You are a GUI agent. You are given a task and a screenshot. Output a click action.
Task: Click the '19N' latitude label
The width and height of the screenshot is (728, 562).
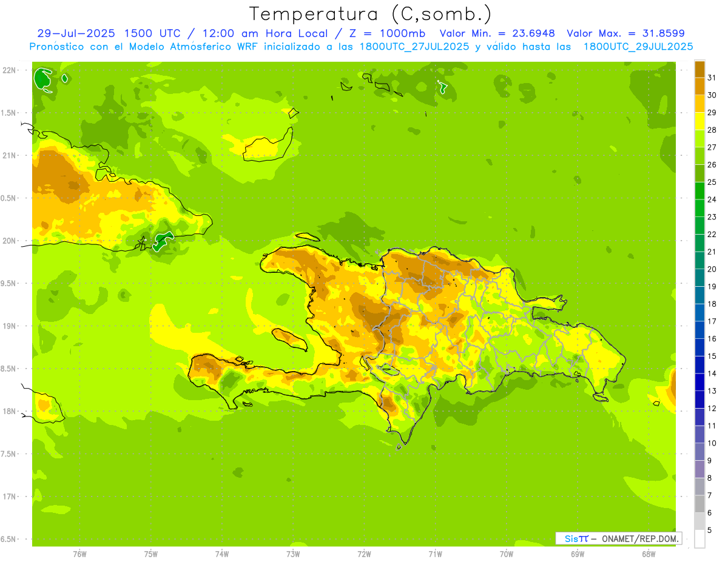[x=9, y=326]
